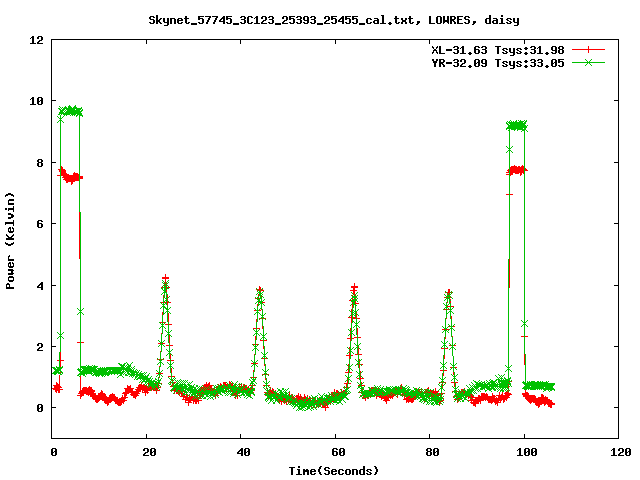Select the YR-32.09 Tsys:33.05 legend label
This screenshot has height=480, width=640.
point(498,63)
